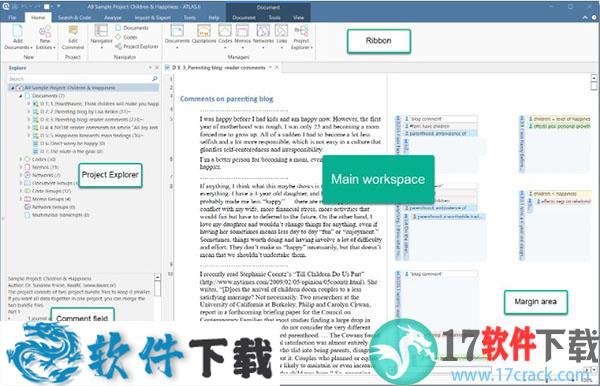The width and height of the screenshot is (600, 386).
Task: Click the document tab's page icon
Action: click(167, 68)
